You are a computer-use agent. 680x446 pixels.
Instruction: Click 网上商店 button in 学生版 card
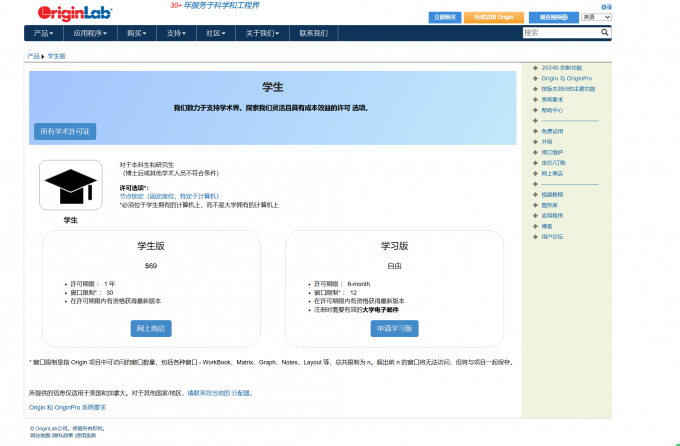tap(151, 328)
